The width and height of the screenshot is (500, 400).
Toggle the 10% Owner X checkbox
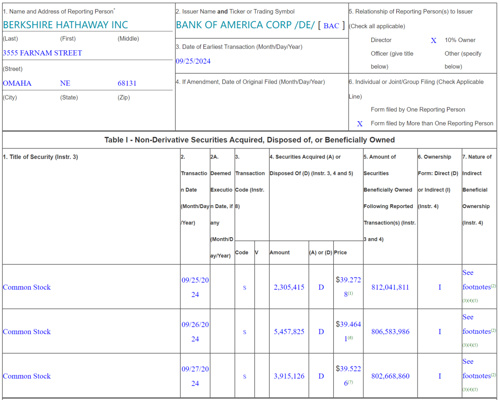(x=433, y=40)
